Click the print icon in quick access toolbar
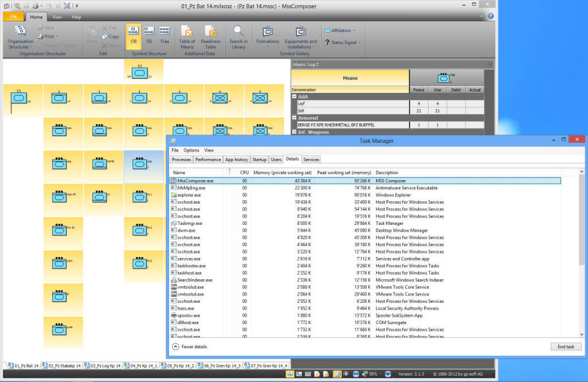This screenshot has height=382, width=588. click(x=36, y=6)
